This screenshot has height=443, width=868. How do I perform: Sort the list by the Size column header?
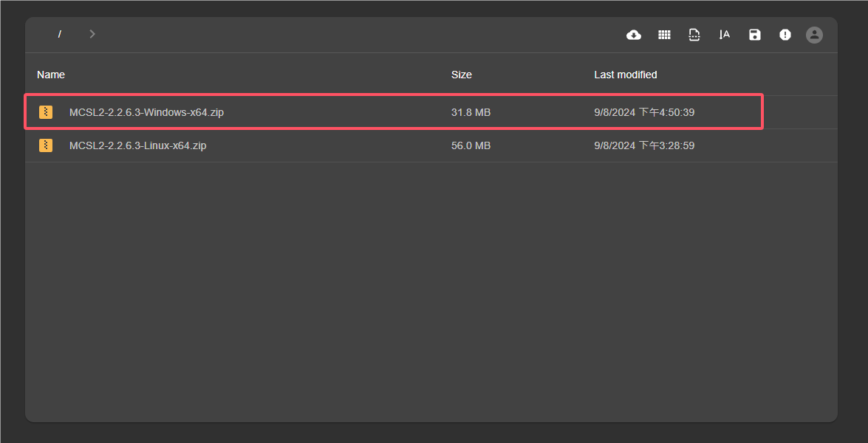(462, 75)
